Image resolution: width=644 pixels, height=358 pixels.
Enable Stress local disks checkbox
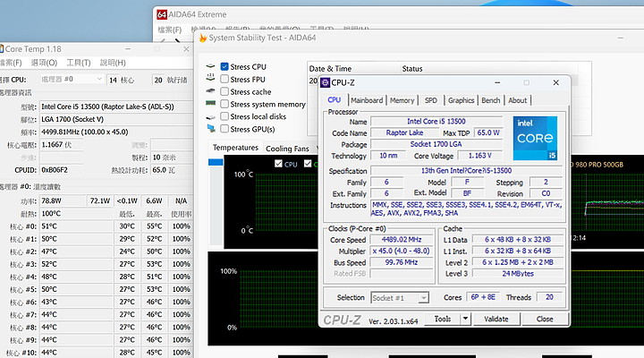click(x=225, y=116)
